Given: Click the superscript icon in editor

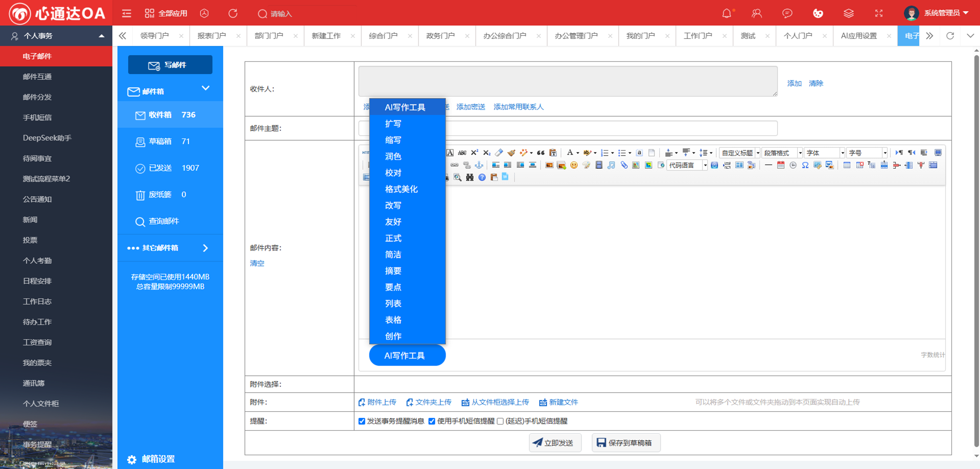Looking at the screenshot, I should point(474,152).
